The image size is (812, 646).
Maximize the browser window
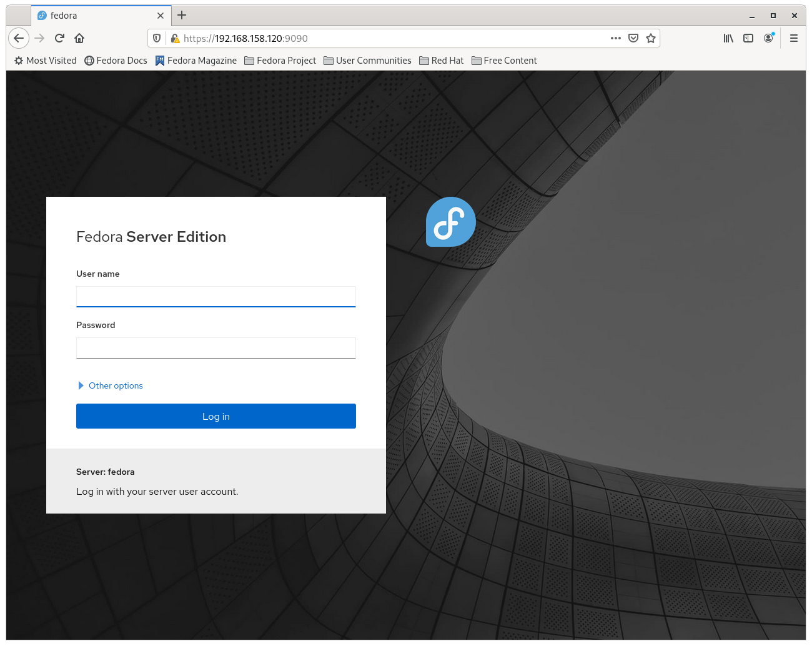(x=773, y=16)
